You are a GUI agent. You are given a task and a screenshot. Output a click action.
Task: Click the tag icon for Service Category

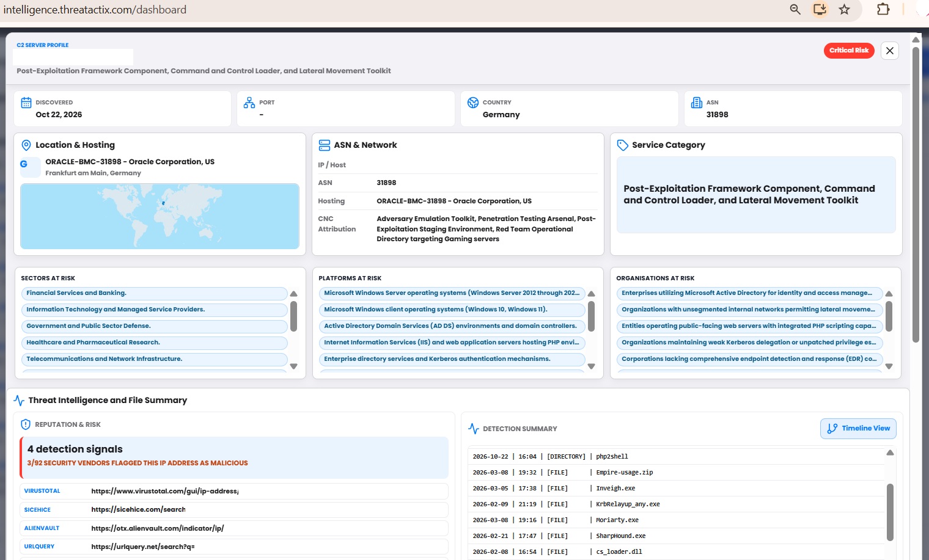623,145
